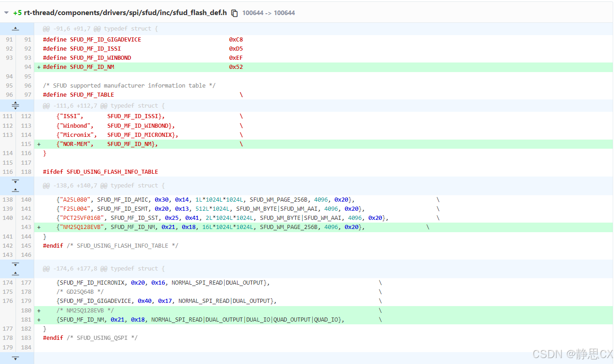Click old line number 113
This screenshot has width=615, height=364.
pyautogui.click(x=8, y=135)
